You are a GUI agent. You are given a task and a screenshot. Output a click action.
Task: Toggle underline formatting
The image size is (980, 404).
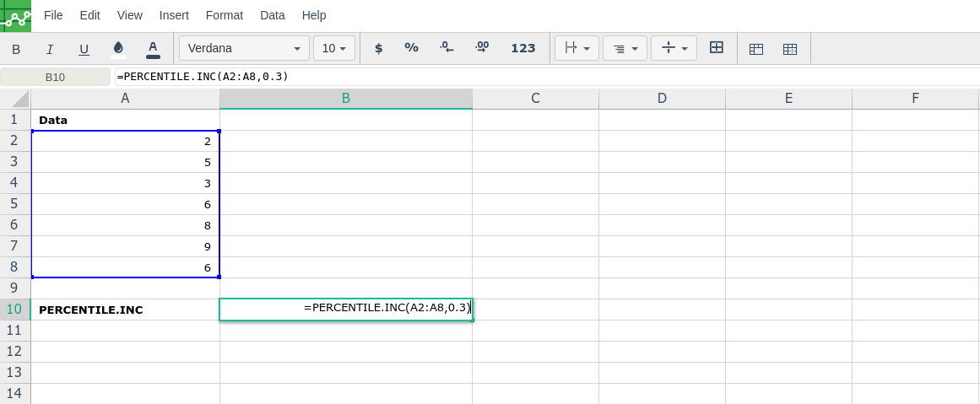coord(84,49)
